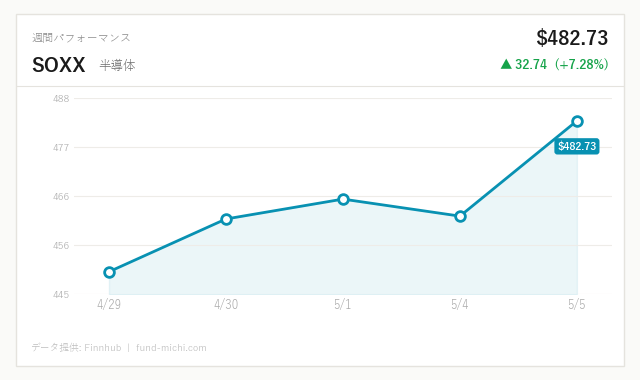Click the 4/30 data point marker
Image resolution: width=640 pixels, height=380 pixels.
pyautogui.click(x=226, y=219)
